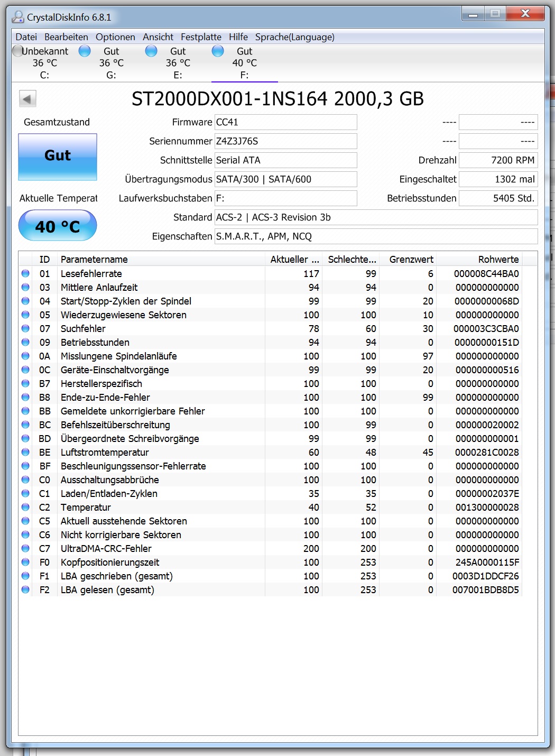Click the Drehzahl value 7200 RPM
Viewport: 555px width, 756px height.
point(498,160)
